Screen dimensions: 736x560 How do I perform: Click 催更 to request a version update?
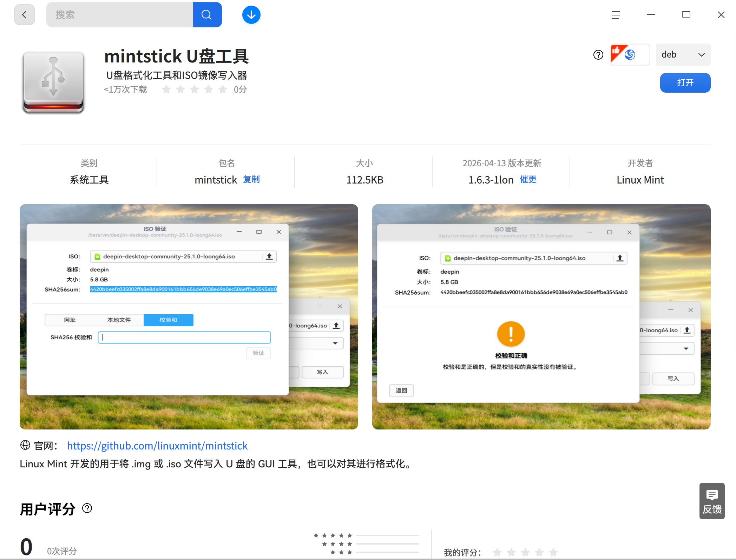[x=528, y=179]
